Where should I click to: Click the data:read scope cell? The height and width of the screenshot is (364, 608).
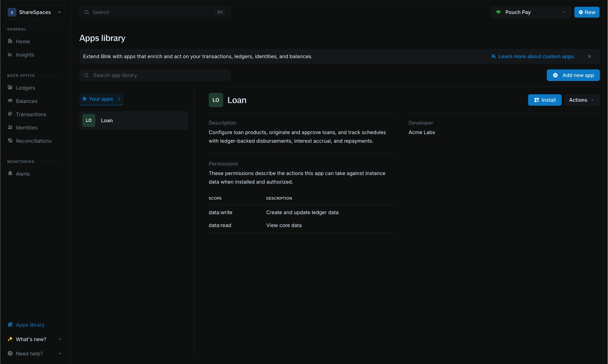(220, 225)
